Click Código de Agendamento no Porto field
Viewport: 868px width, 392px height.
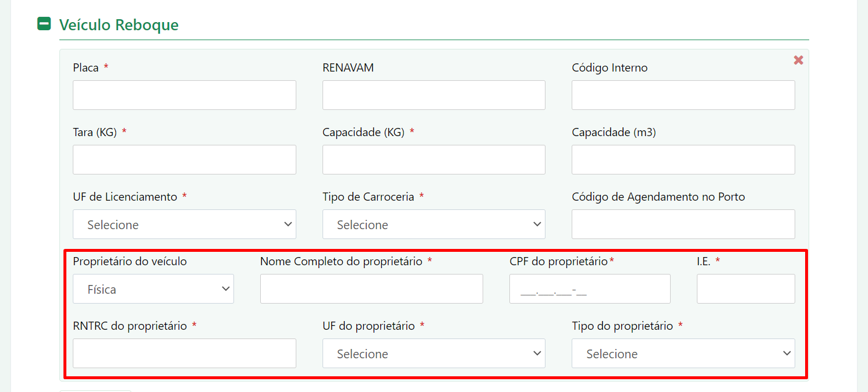coord(683,224)
